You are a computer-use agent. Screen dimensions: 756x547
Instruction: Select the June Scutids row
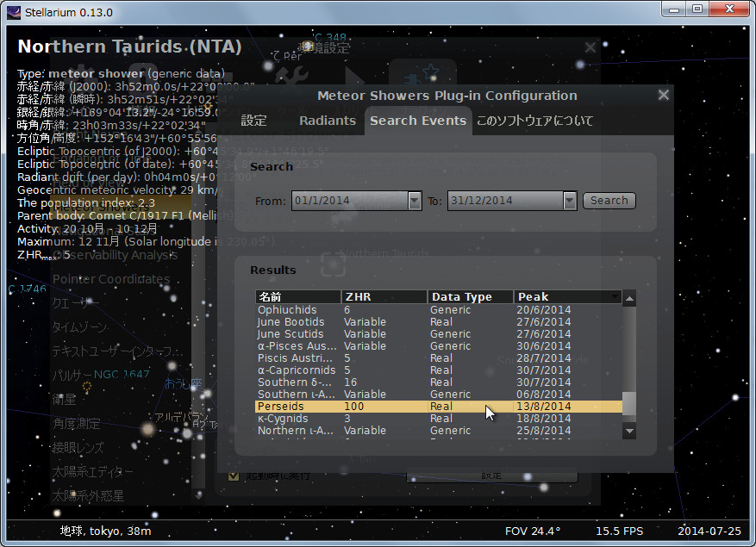438,334
